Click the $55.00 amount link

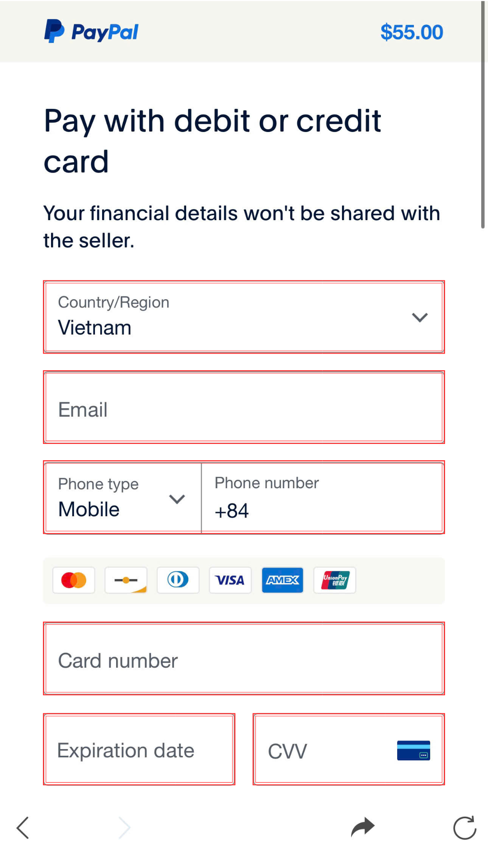point(412,33)
